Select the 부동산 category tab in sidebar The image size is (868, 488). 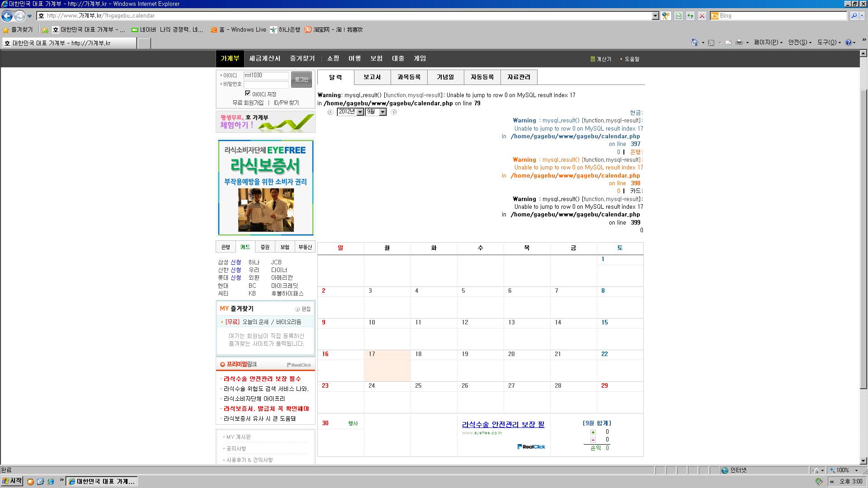305,247
